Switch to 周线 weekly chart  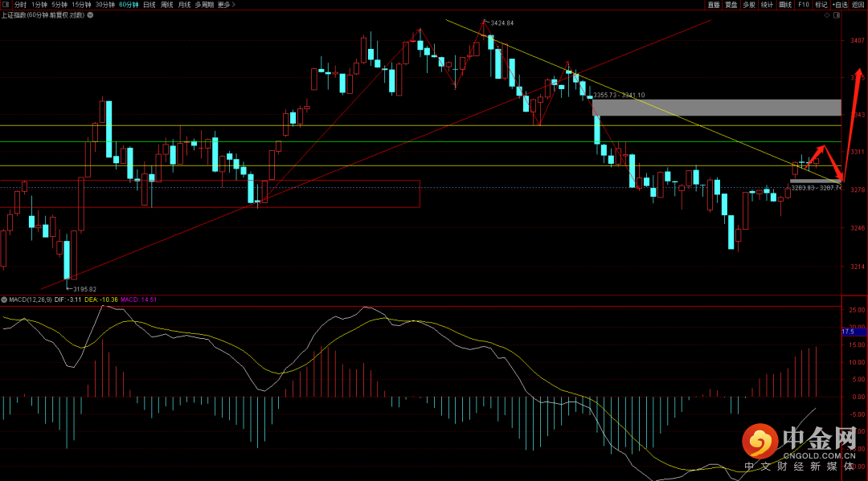166,5
